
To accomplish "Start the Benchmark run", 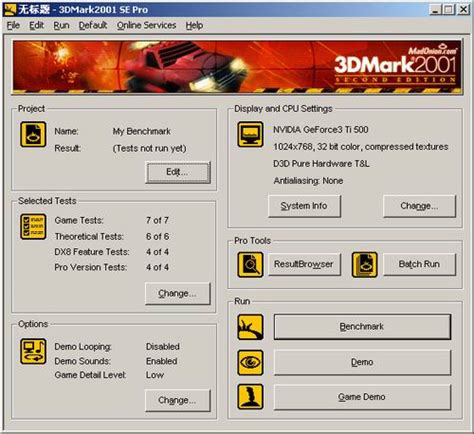I will pos(362,326).
